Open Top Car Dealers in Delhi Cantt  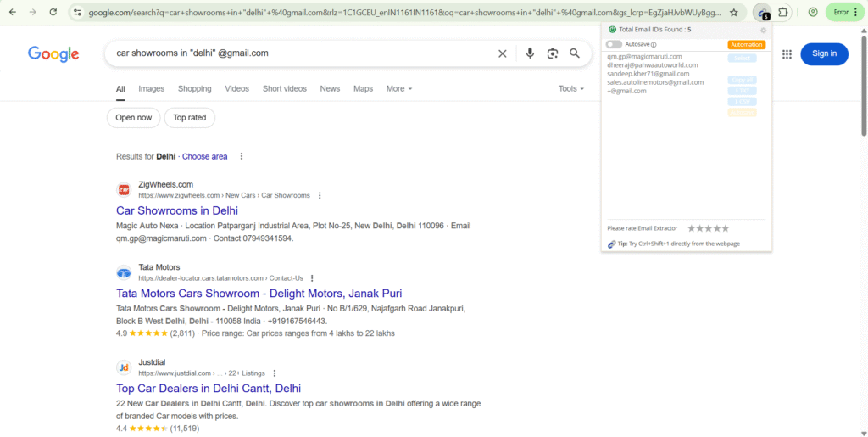[209, 389]
